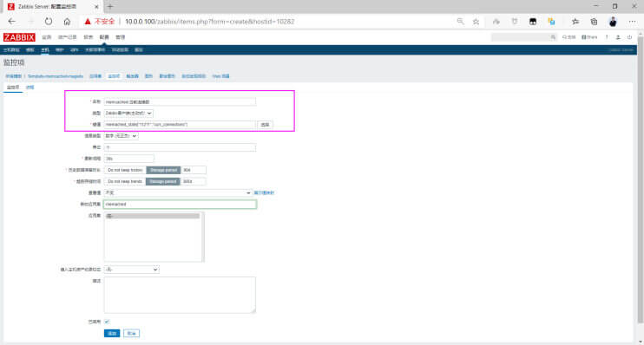
Task: Open the 应用集 link in host navigation
Action: pyautogui.click(x=95, y=76)
